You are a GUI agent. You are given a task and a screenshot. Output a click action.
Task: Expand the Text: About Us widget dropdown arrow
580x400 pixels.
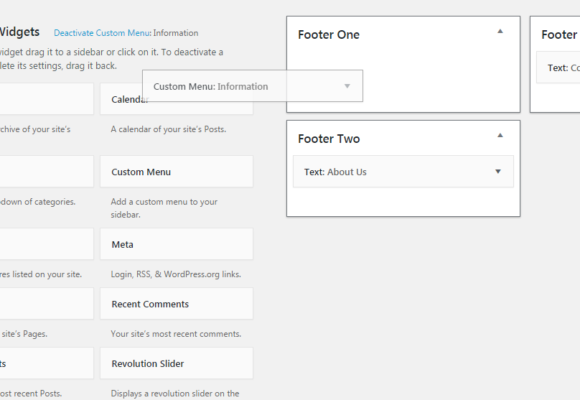(498, 171)
